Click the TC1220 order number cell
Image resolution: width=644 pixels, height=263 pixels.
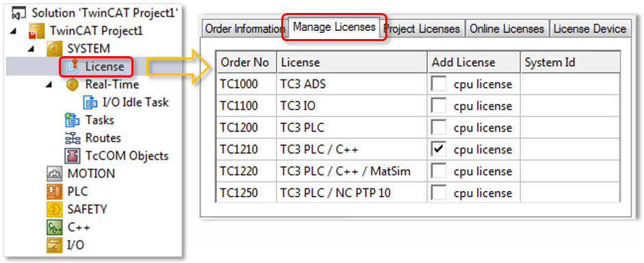[x=246, y=171]
